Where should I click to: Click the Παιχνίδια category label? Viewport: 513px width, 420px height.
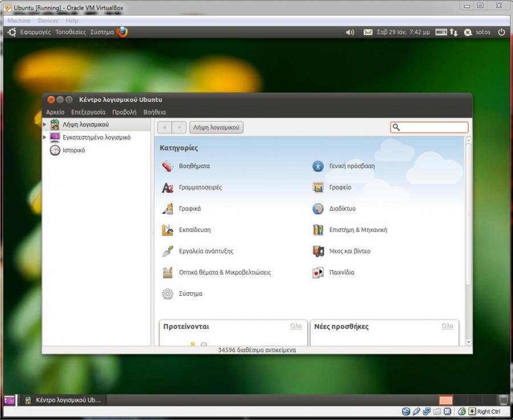point(341,272)
